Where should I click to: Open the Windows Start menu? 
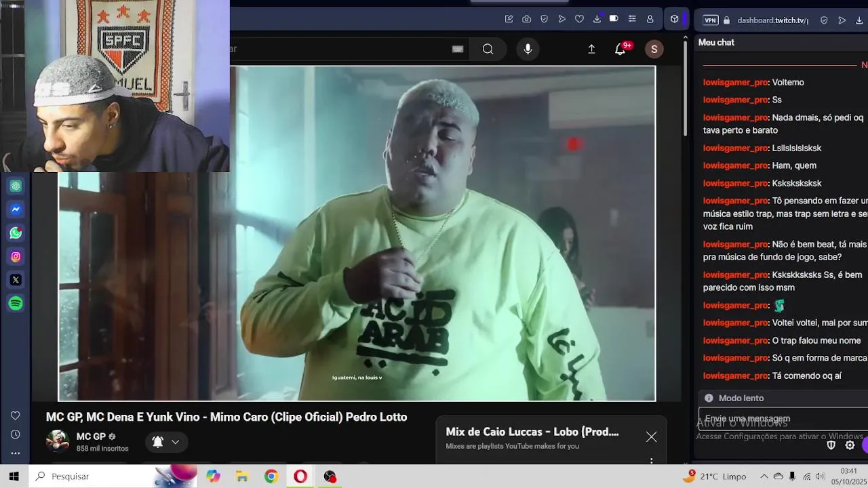[x=14, y=476]
